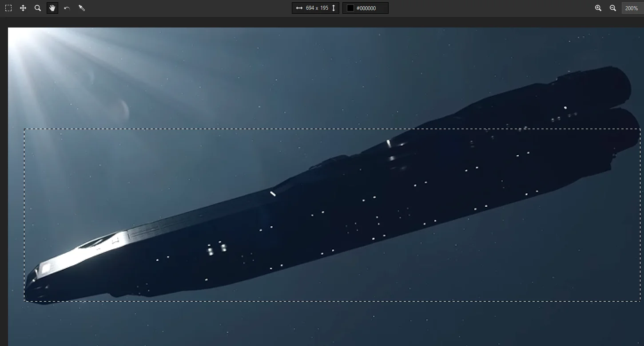644x346 pixels.
Task: Zoom in with the plus magnifier
Action: click(598, 8)
